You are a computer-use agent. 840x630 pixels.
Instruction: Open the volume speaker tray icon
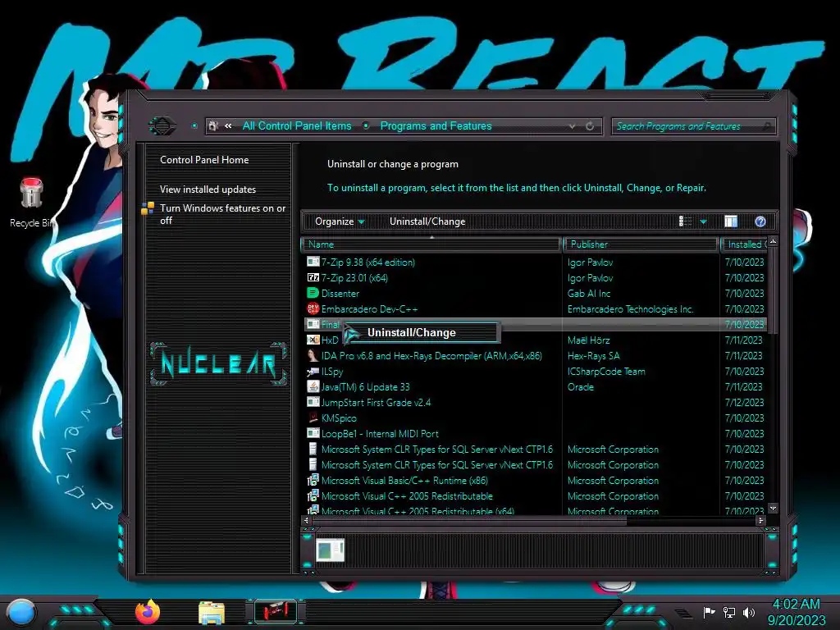tap(748, 612)
